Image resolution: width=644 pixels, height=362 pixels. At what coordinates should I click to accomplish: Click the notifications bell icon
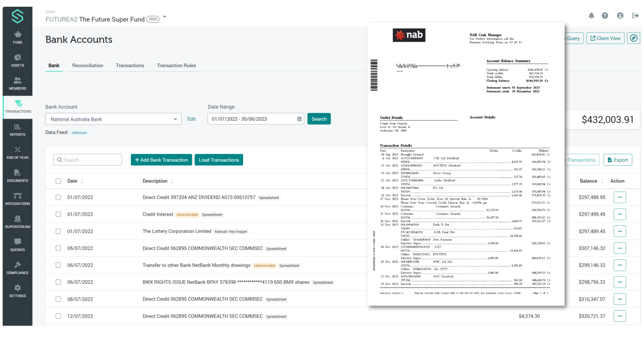pos(591,16)
